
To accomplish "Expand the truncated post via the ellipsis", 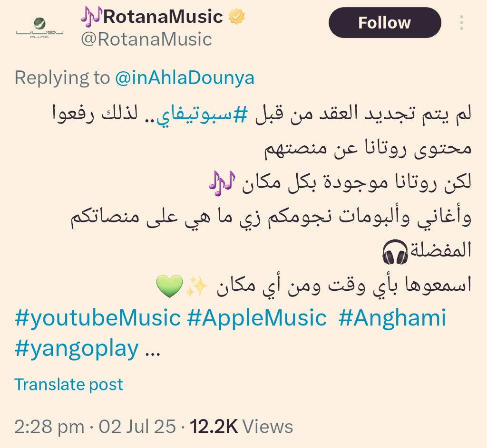I will coord(153,353).
